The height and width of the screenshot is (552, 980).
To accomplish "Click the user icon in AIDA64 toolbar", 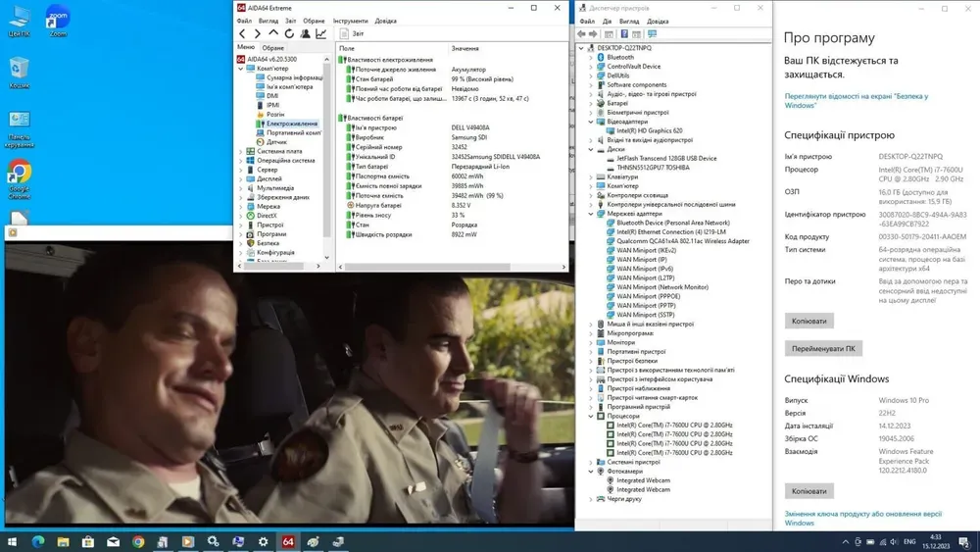I will pos(305,33).
